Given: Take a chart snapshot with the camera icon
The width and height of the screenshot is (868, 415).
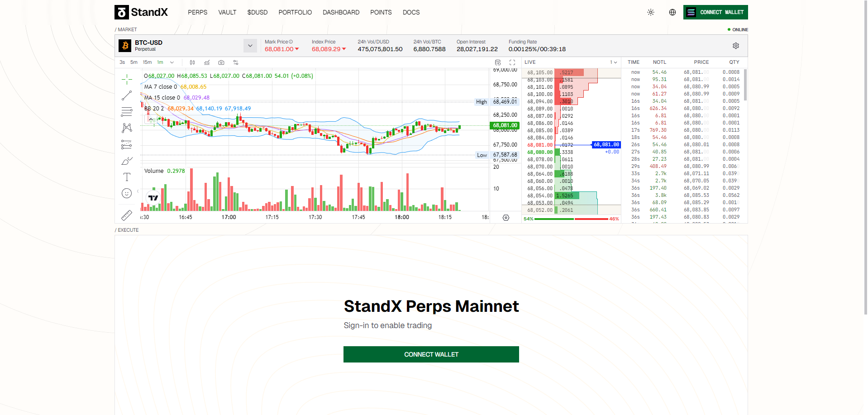Looking at the screenshot, I should point(221,62).
